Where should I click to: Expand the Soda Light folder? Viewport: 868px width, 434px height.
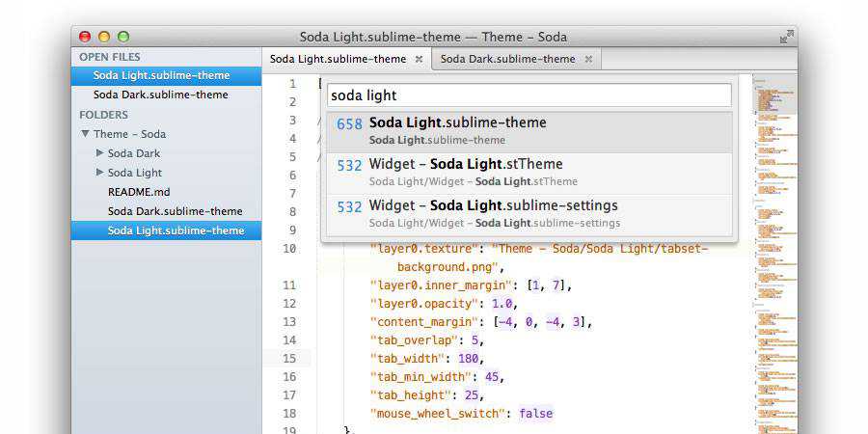click(x=100, y=173)
